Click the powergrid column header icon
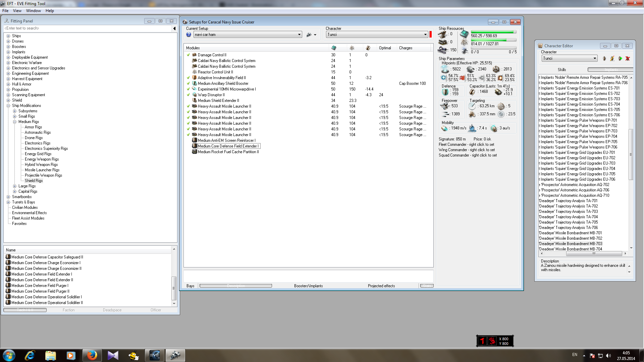This screenshot has width=644, height=362. [x=352, y=48]
